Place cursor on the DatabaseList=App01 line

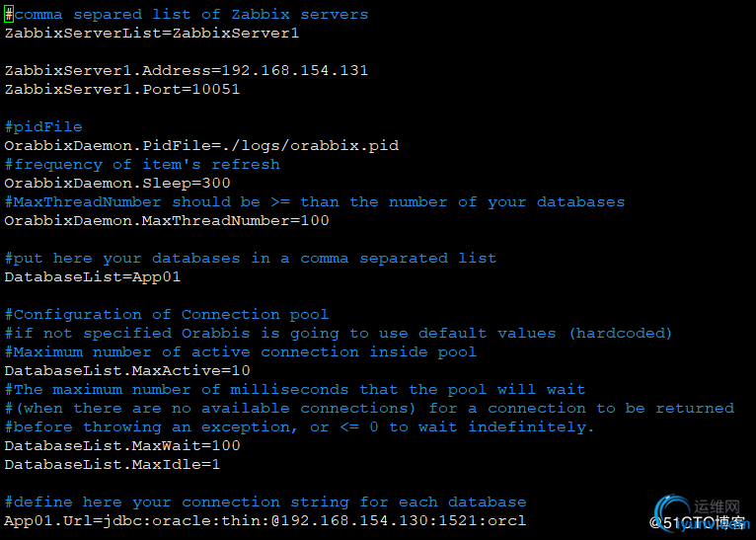pos(92,277)
